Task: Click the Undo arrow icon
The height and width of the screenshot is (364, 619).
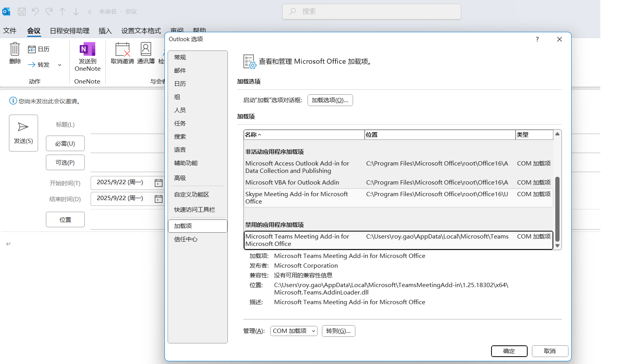Action: [x=35, y=12]
